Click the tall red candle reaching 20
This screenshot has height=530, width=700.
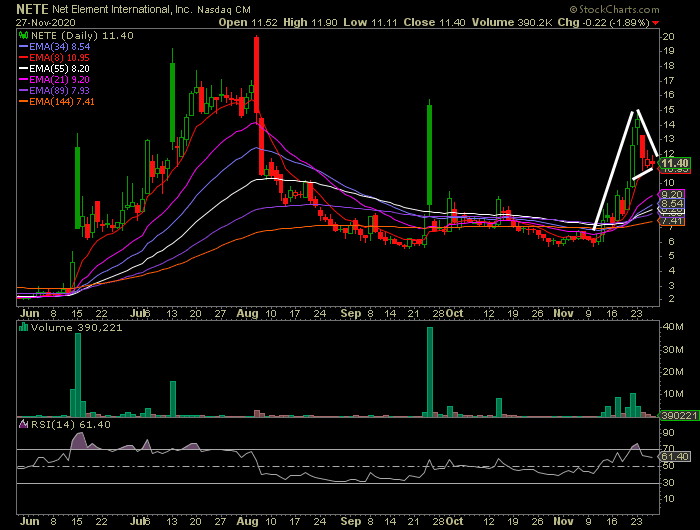point(256,74)
